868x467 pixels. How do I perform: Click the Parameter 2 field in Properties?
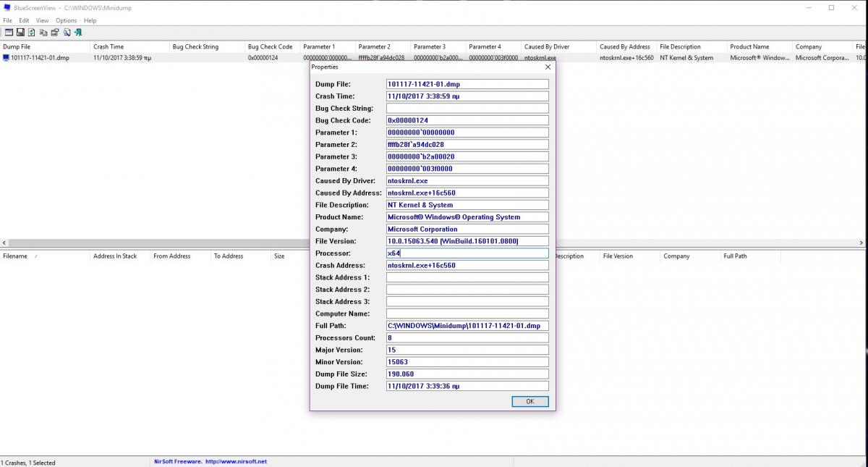pyautogui.click(x=467, y=145)
